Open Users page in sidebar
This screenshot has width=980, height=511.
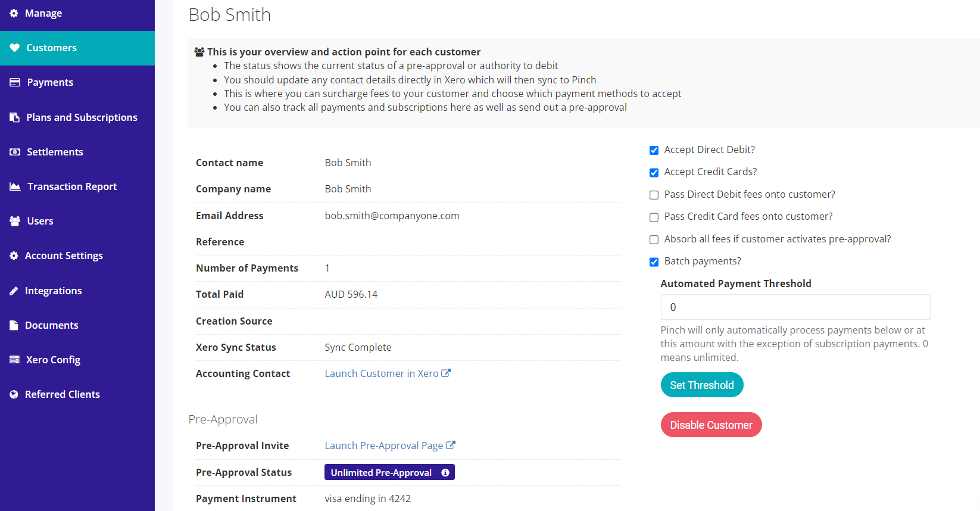coord(77,221)
